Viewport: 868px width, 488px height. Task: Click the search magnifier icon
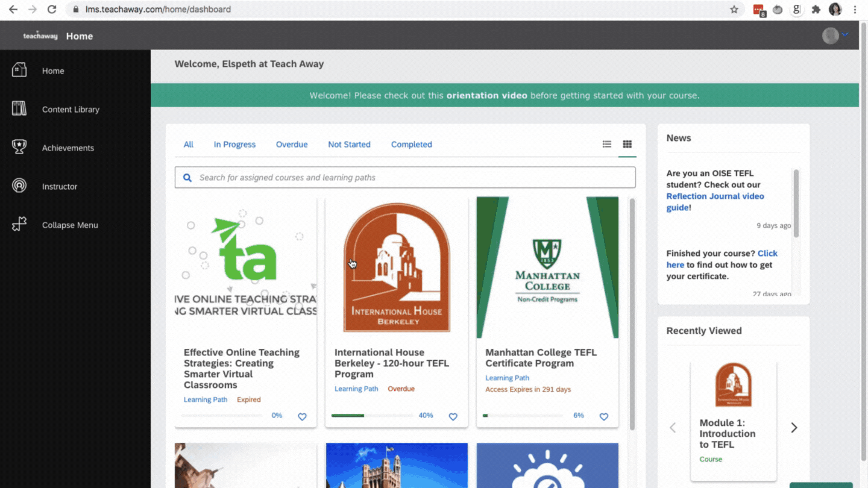pos(187,178)
